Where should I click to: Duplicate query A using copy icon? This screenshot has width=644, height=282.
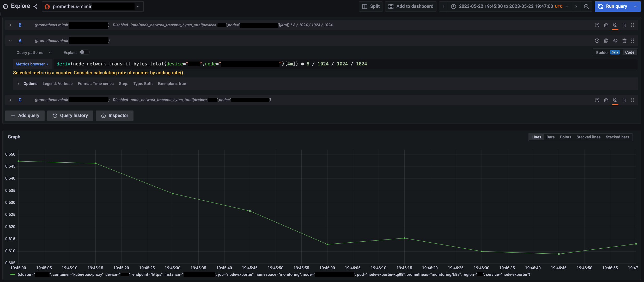pyautogui.click(x=606, y=41)
